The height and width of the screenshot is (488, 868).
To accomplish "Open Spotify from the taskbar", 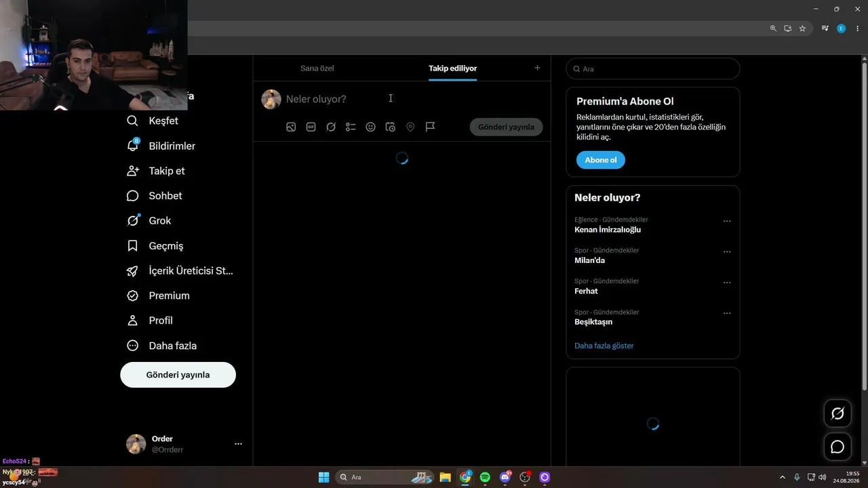I will pos(485,477).
